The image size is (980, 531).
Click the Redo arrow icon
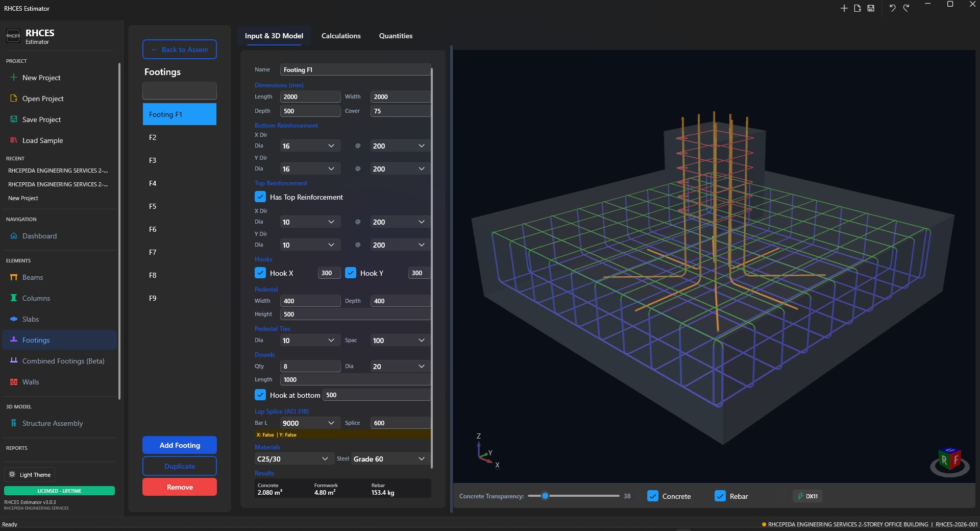[x=906, y=8]
